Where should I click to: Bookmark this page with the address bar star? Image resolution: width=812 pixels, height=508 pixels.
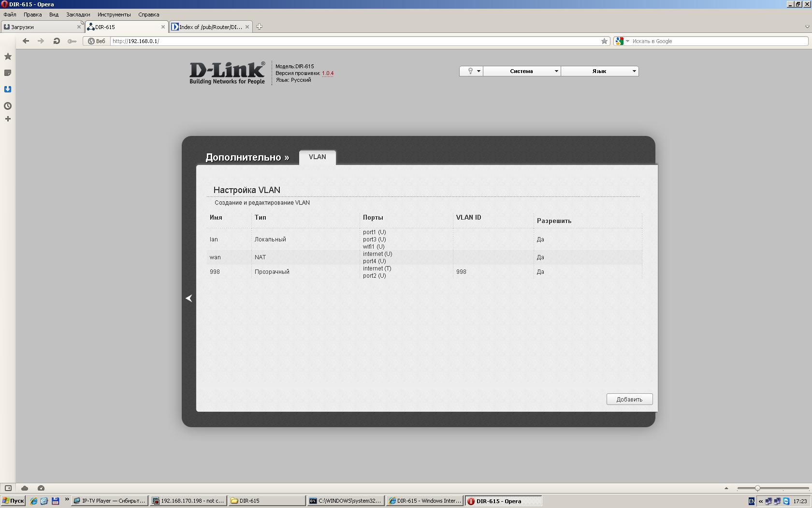(604, 41)
